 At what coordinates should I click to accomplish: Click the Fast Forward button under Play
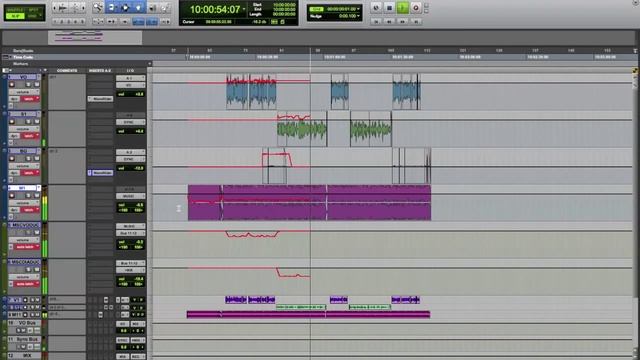coord(402,21)
